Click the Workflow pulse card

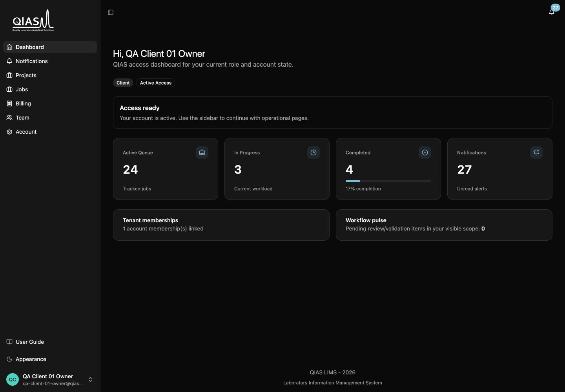444,225
